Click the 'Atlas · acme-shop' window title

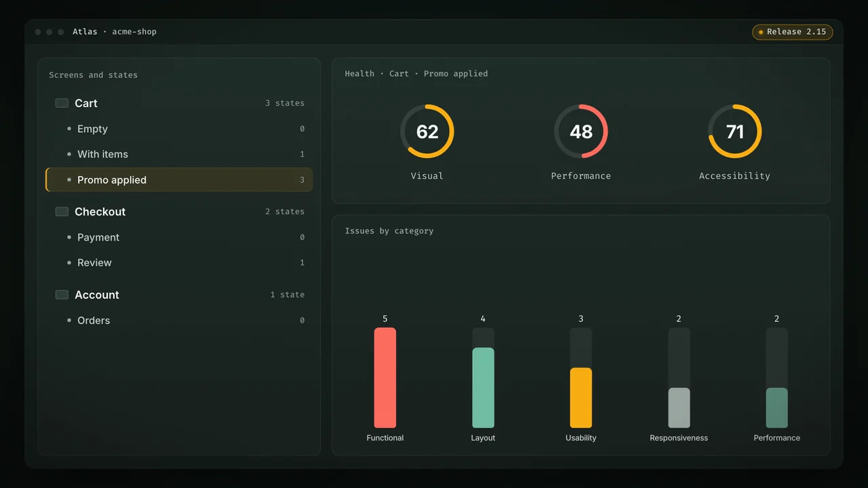coord(115,32)
